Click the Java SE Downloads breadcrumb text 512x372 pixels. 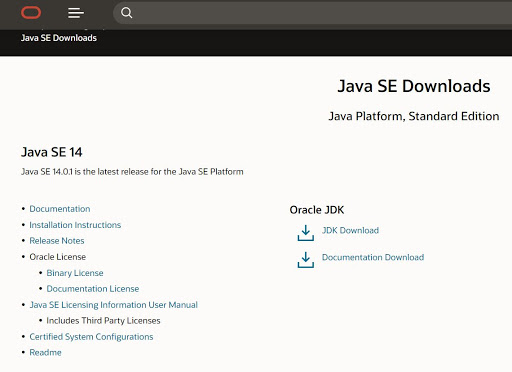(x=59, y=38)
